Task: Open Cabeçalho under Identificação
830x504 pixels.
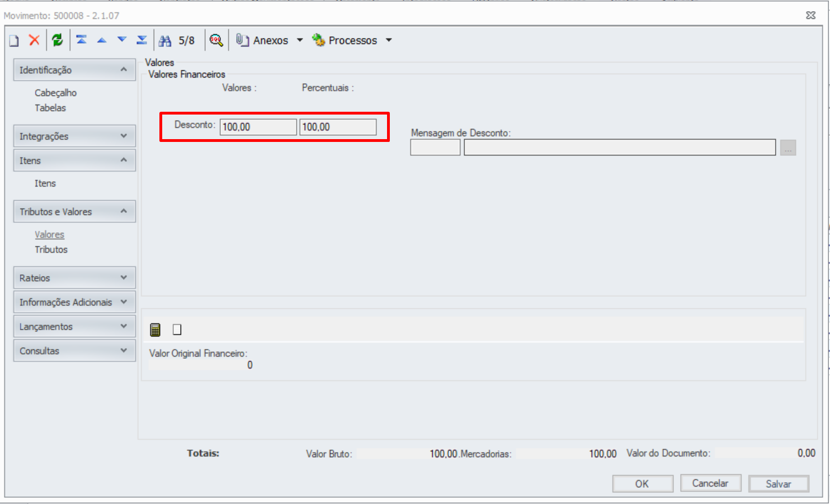Action: (x=55, y=93)
